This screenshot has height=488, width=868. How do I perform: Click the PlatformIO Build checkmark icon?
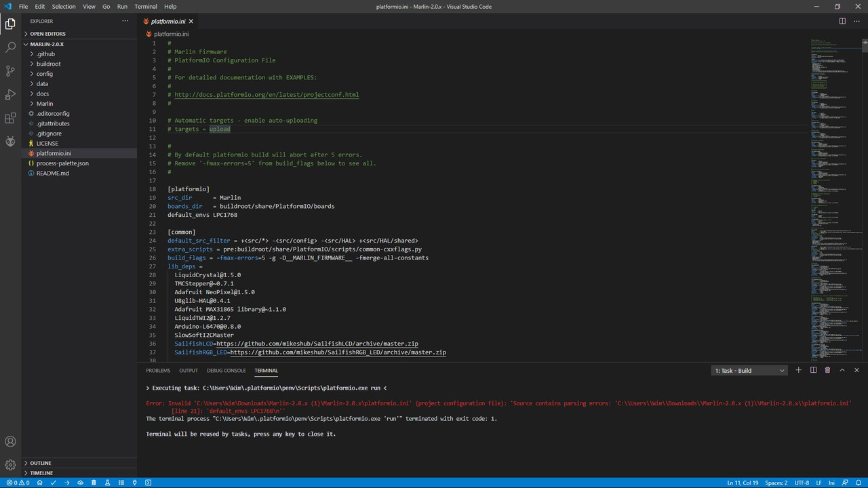(x=53, y=483)
